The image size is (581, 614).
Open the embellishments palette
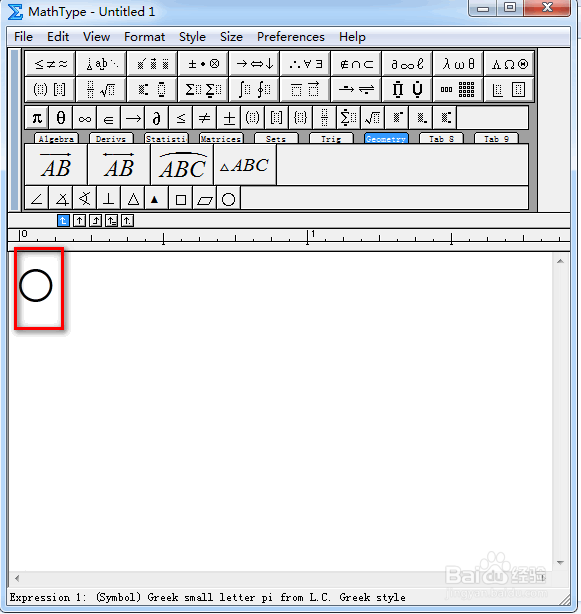click(152, 63)
